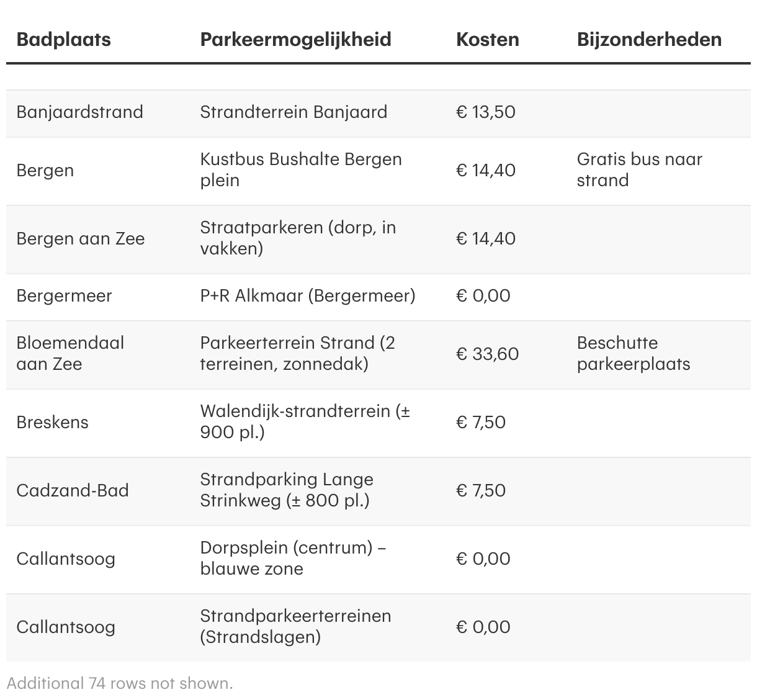The image size is (757, 700).
Task: Click the Bijzonderheden column header
Action: click(649, 40)
